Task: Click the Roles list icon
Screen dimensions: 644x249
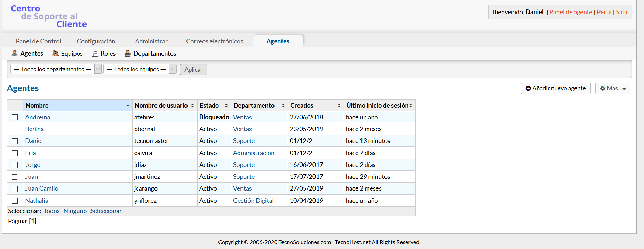Action: point(95,53)
